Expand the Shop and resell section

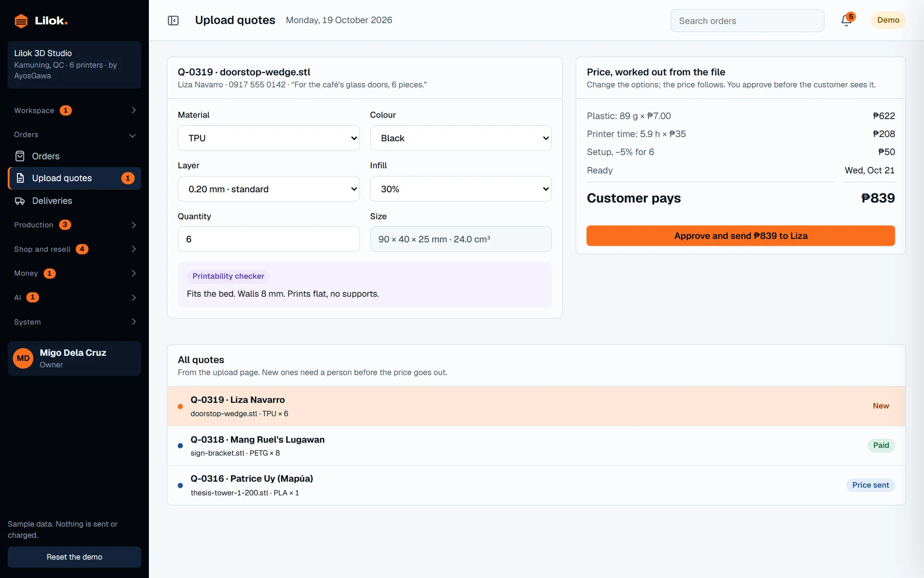pos(74,249)
